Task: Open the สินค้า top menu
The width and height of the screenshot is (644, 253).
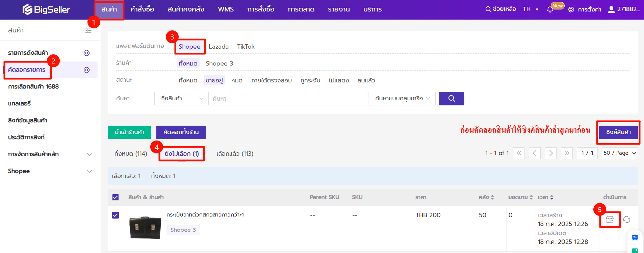Action: click(x=109, y=9)
